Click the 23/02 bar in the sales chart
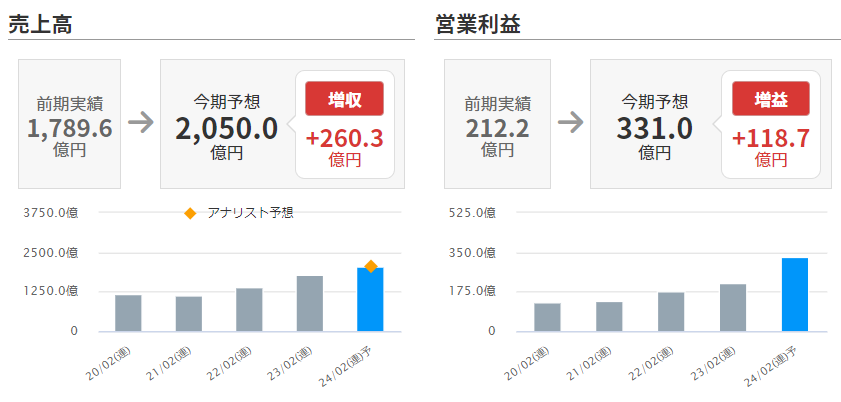Viewport: 841px width, 402px height. [x=309, y=304]
